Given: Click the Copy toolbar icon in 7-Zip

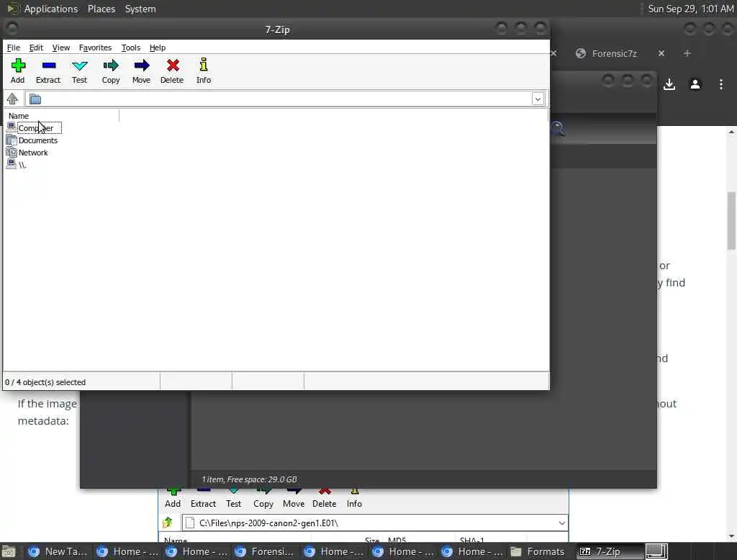Looking at the screenshot, I should (x=111, y=71).
